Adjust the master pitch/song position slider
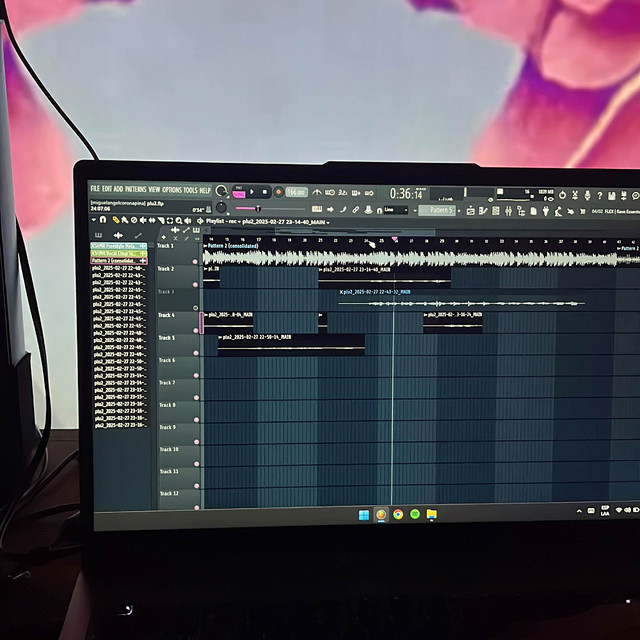 (270, 209)
